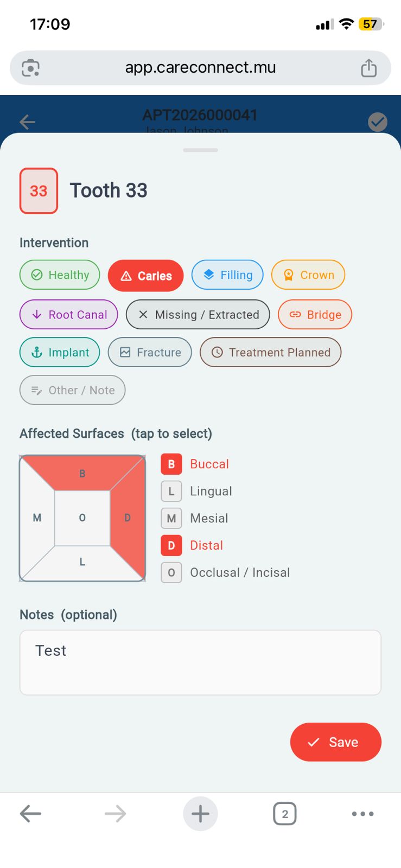Viewport: 401px width, 868px height.
Task: Click the Save button
Action: 335,742
